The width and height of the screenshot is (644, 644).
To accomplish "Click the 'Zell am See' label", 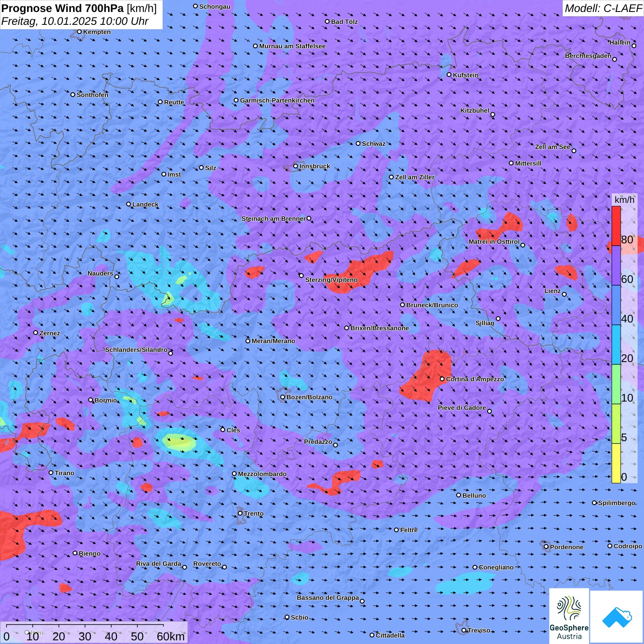I will 552,147.
